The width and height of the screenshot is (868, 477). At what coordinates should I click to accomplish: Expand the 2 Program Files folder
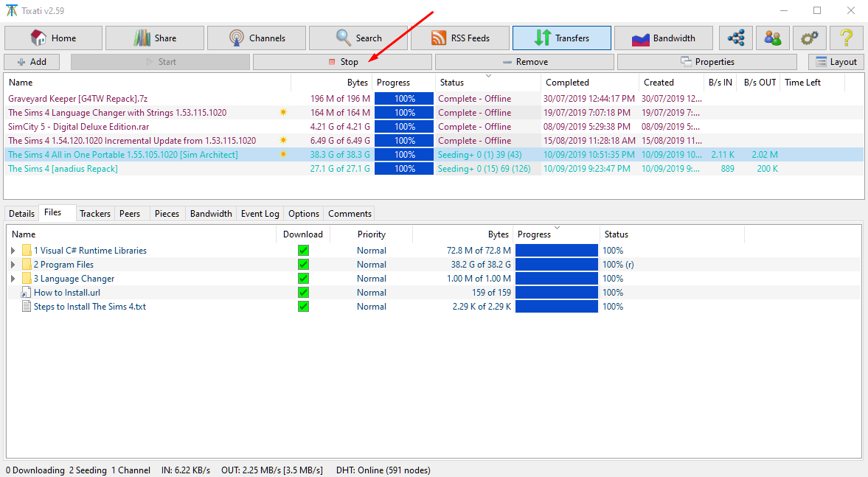point(13,265)
